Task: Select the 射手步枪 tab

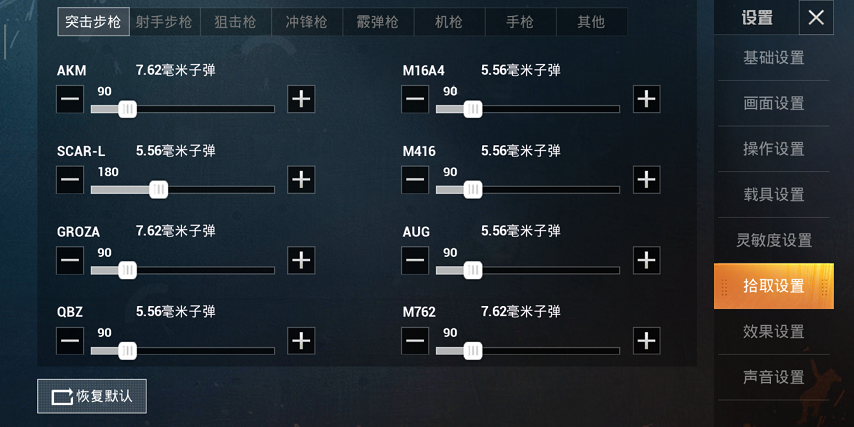Action: coord(164,22)
